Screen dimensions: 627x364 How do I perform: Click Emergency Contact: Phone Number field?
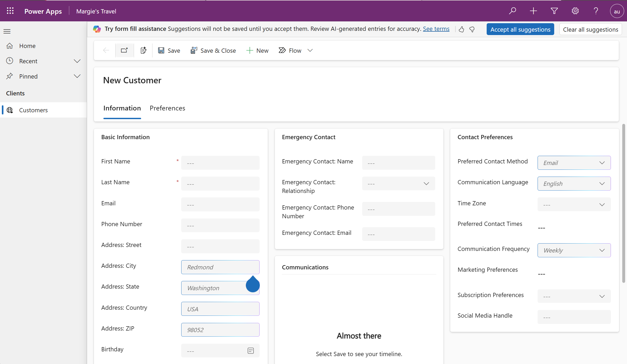[x=399, y=209]
